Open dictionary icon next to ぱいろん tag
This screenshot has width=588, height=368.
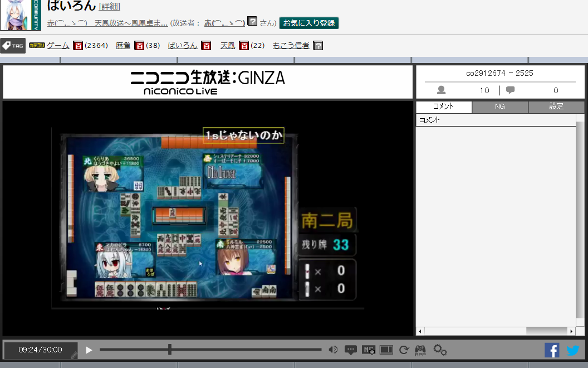pos(206,45)
